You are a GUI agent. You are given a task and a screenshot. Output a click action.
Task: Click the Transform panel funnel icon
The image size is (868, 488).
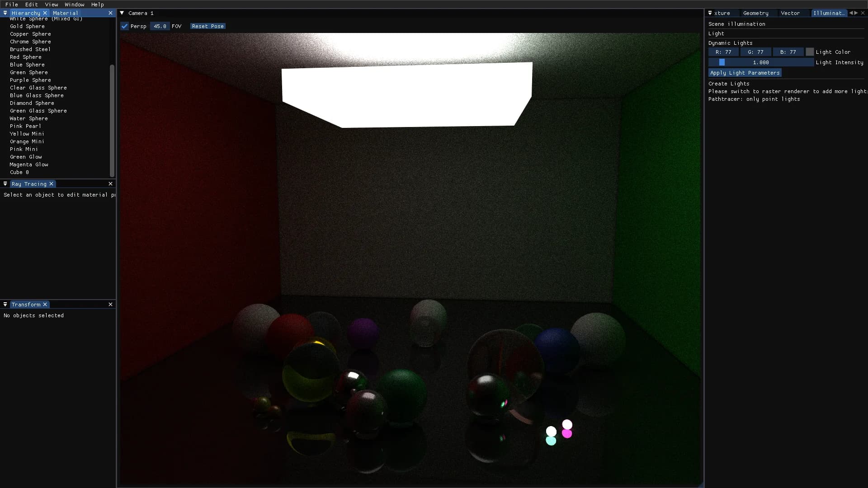(x=5, y=304)
